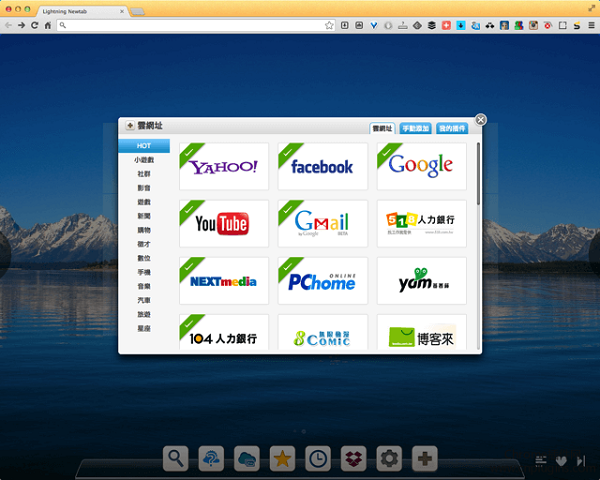The image size is (600, 480).
Task: Select the 博客來 tile
Action: [x=422, y=332]
